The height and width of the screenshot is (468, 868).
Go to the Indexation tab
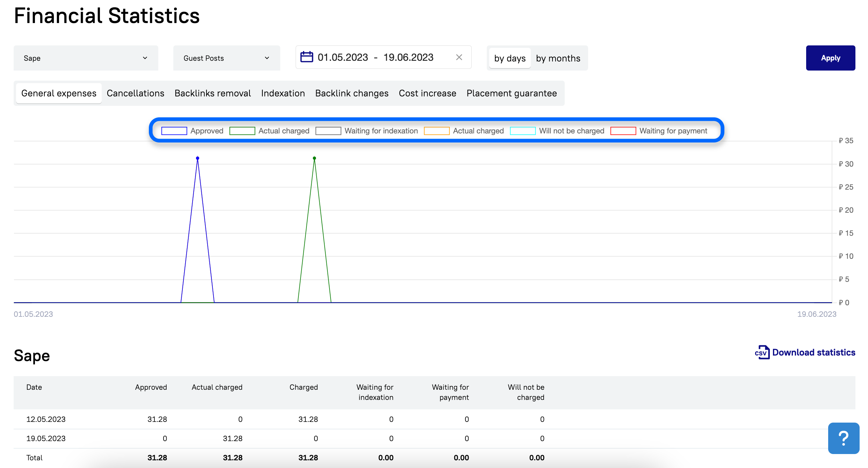[283, 93]
